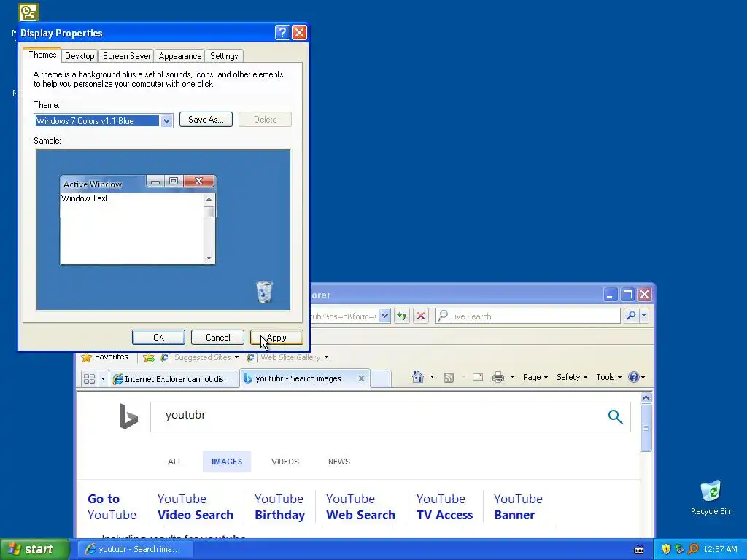The width and height of the screenshot is (747, 560).
Task: Open the search provider dropdown arrow
Action: click(x=643, y=315)
